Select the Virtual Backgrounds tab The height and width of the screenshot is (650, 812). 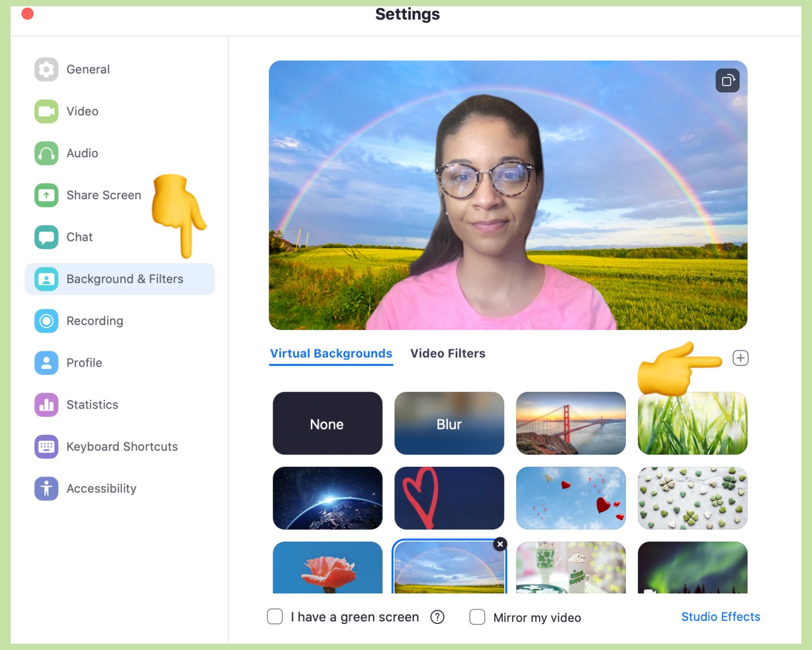point(331,354)
